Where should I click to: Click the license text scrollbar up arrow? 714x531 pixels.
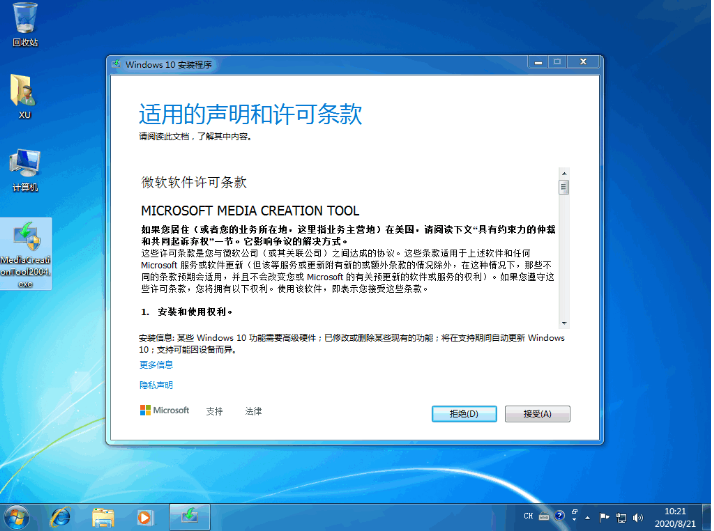[x=564, y=173]
